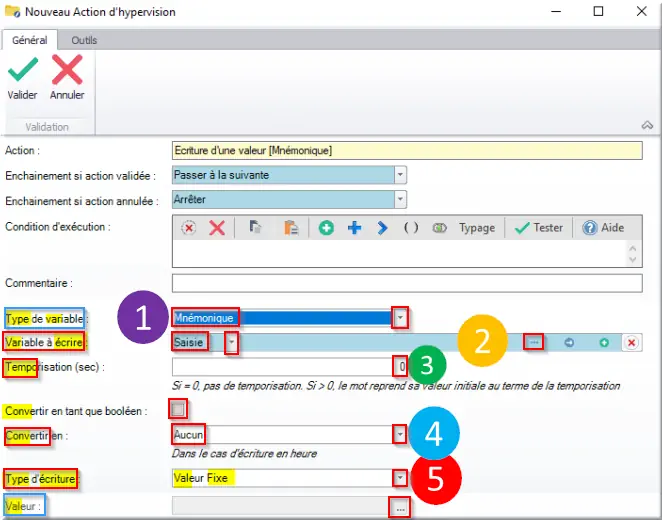Click the Typage label in toolbar
Viewport: 662px width, 520px height.
pyautogui.click(x=477, y=228)
